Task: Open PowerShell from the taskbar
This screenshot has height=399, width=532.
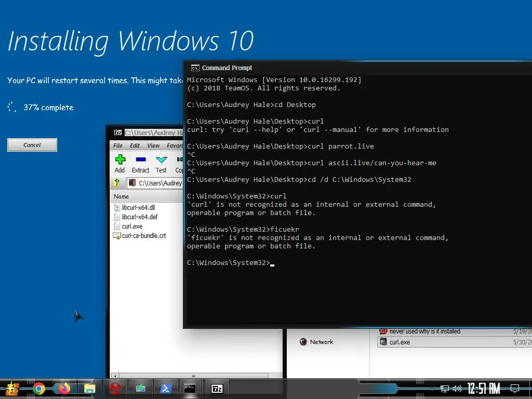Action: tap(166, 389)
